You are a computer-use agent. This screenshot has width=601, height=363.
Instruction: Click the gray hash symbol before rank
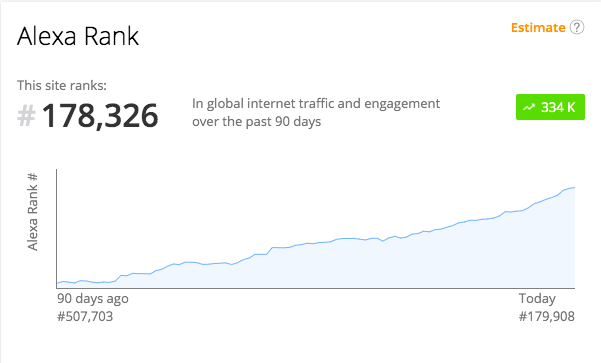coord(26,115)
